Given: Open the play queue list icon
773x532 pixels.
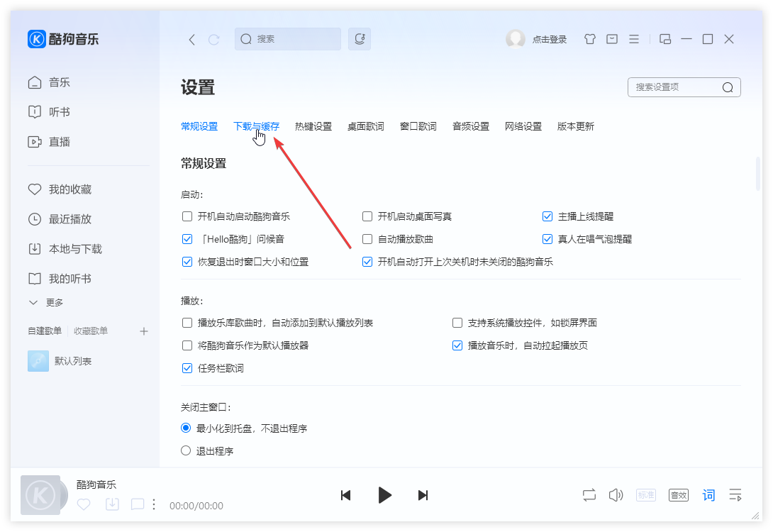Looking at the screenshot, I should 735,495.
